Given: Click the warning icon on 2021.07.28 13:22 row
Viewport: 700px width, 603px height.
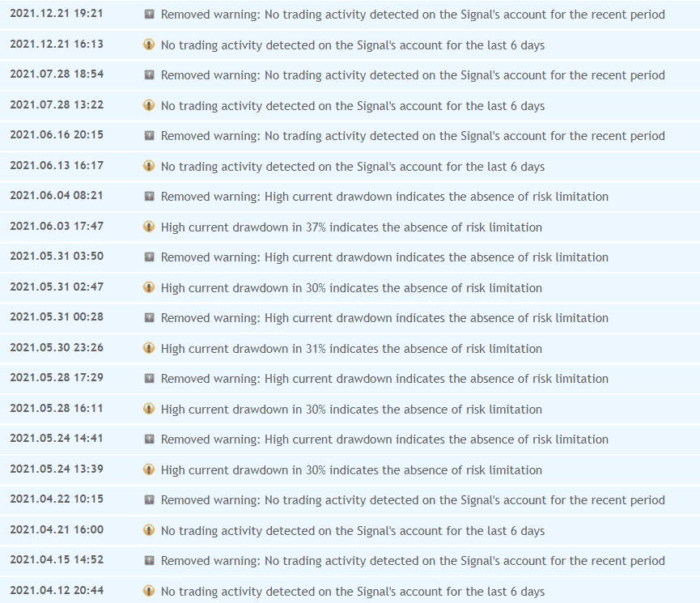Looking at the screenshot, I should pos(149,106).
